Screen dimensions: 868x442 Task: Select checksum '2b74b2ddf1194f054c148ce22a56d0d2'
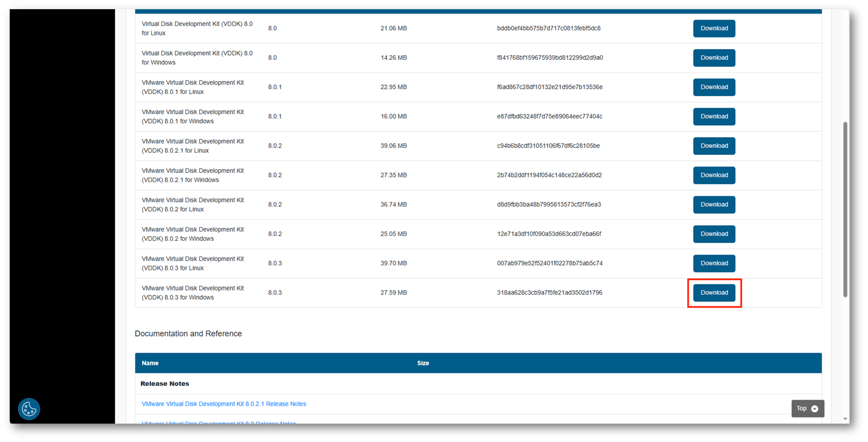(549, 175)
